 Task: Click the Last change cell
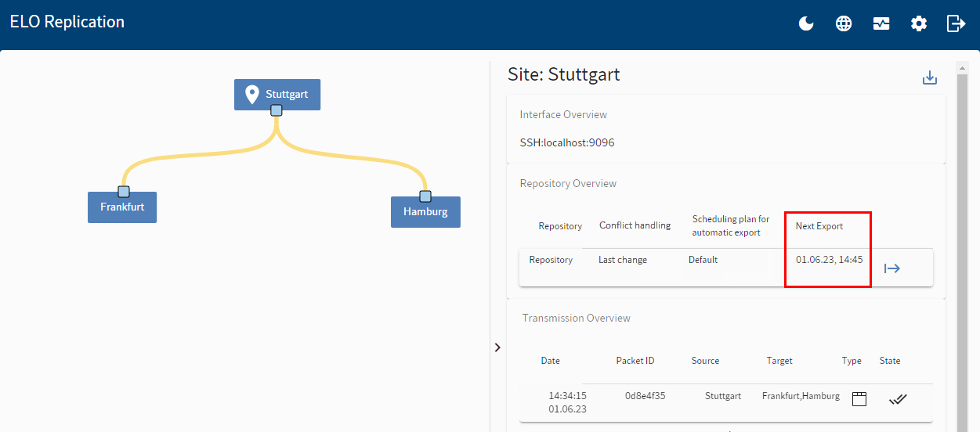pos(623,260)
